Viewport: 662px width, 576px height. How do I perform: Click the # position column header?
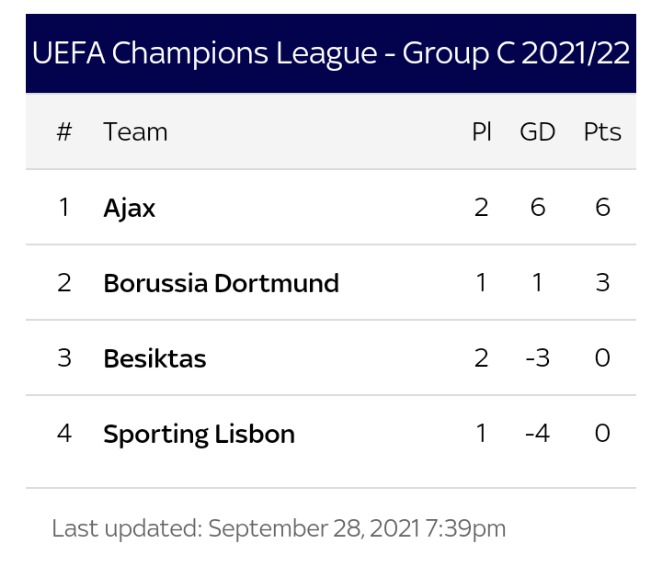64,132
